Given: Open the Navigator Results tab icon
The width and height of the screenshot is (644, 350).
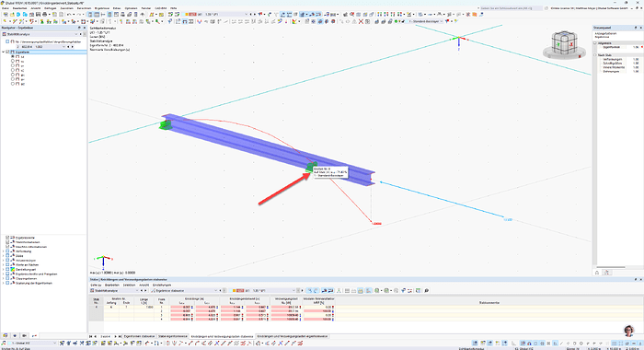Looking at the screenshot, I should click(x=34, y=336).
